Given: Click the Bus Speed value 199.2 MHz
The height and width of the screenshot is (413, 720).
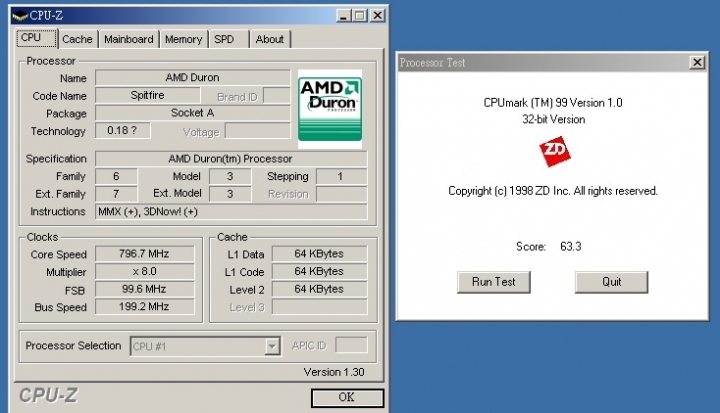Looking at the screenshot, I should pyautogui.click(x=145, y=307).
